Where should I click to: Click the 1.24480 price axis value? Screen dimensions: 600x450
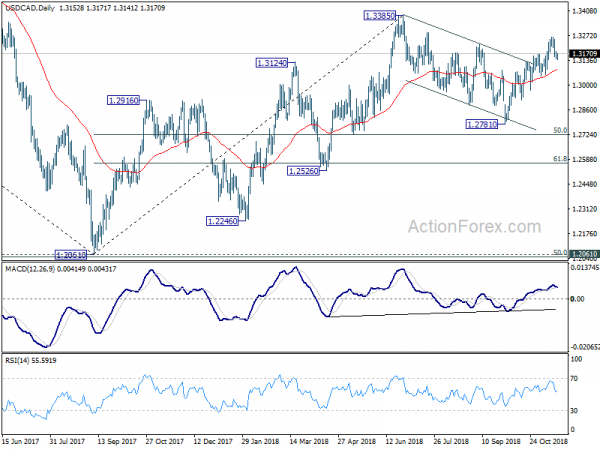tap(584, 184)
